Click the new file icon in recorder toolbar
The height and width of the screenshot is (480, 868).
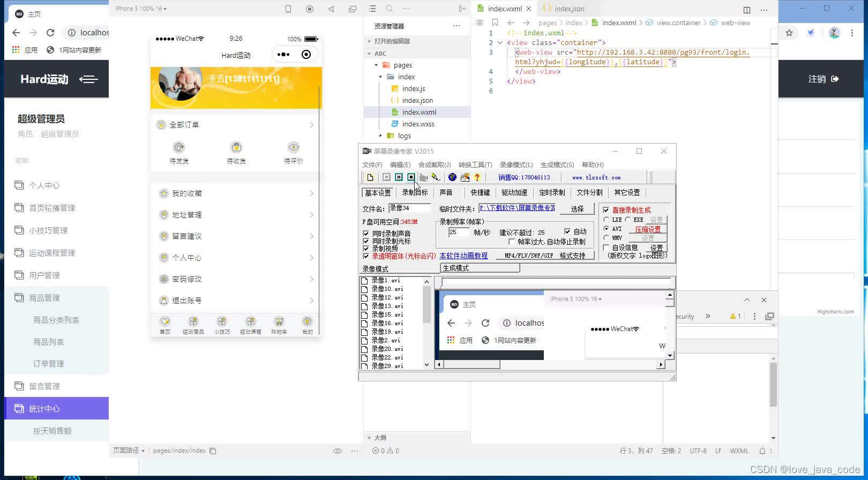click(370, 177)
